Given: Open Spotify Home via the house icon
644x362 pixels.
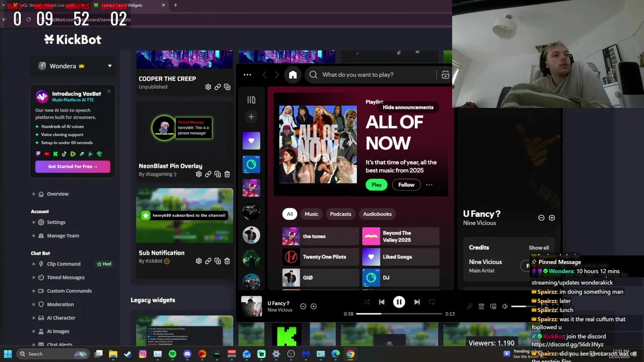Looking at the screenshot, I should click(293, 75).
